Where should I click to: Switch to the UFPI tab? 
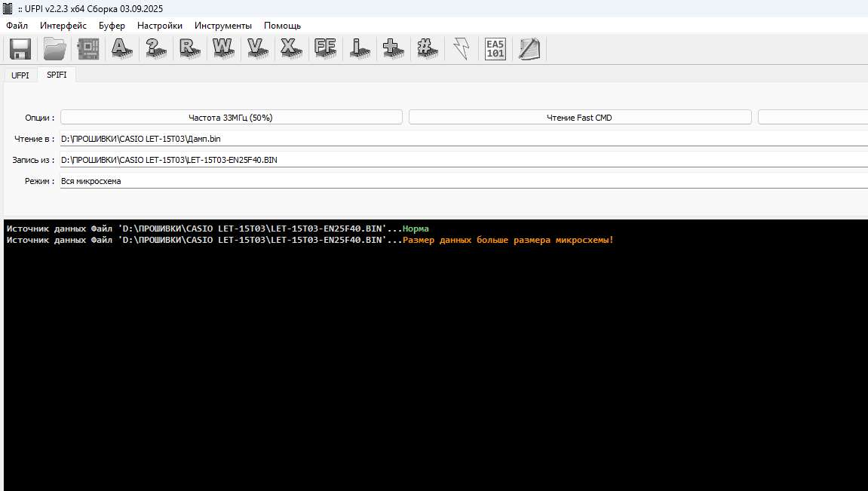(x=20, y=75)
